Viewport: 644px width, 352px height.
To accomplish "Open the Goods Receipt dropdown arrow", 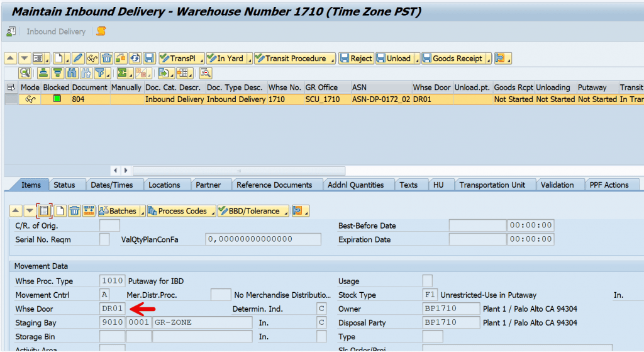I will pos(488,60).
